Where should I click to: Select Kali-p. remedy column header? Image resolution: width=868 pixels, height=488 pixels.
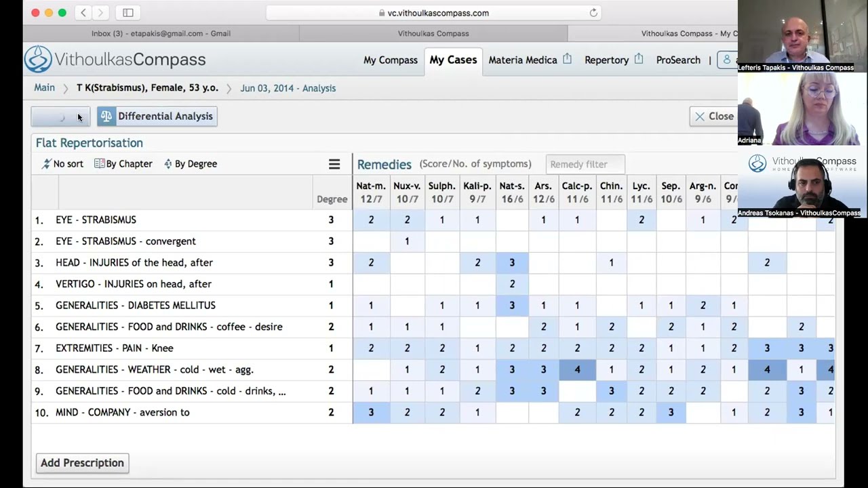tap(477, 192)
